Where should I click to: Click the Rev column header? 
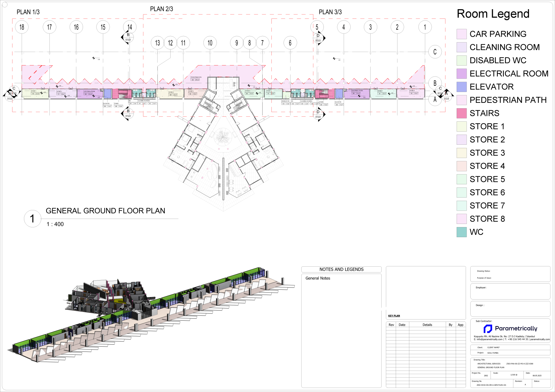[x=391, y=325]
